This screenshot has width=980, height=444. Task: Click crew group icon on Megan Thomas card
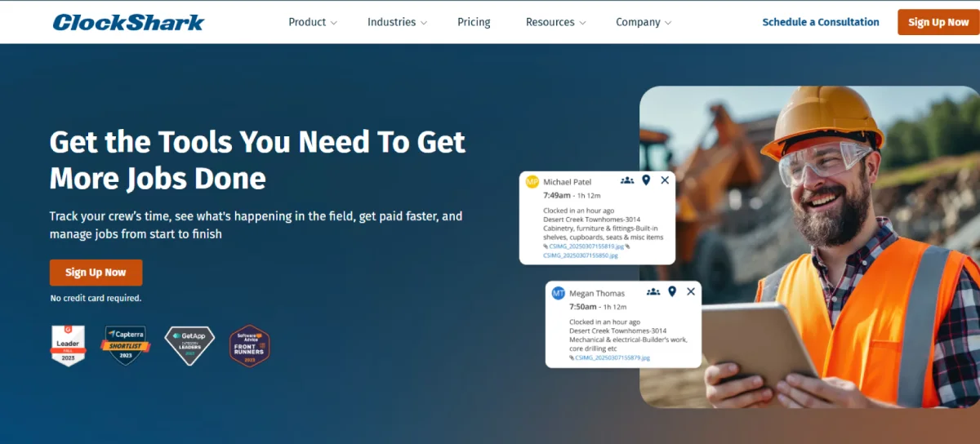(x=653, y=291)
